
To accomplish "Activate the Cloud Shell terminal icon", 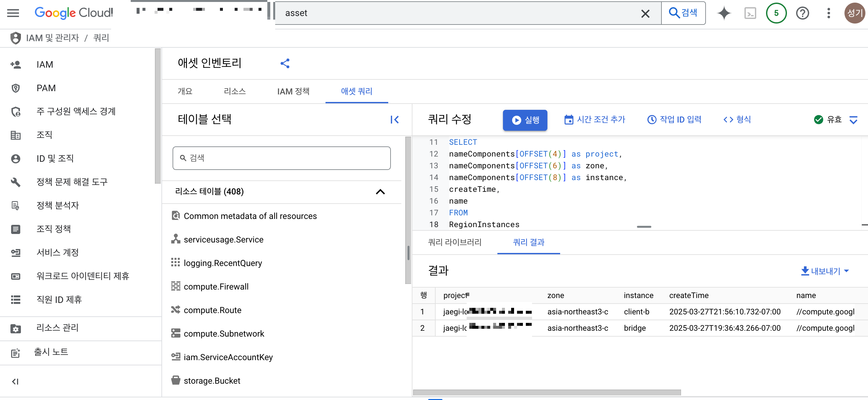I will coord(750,13).
